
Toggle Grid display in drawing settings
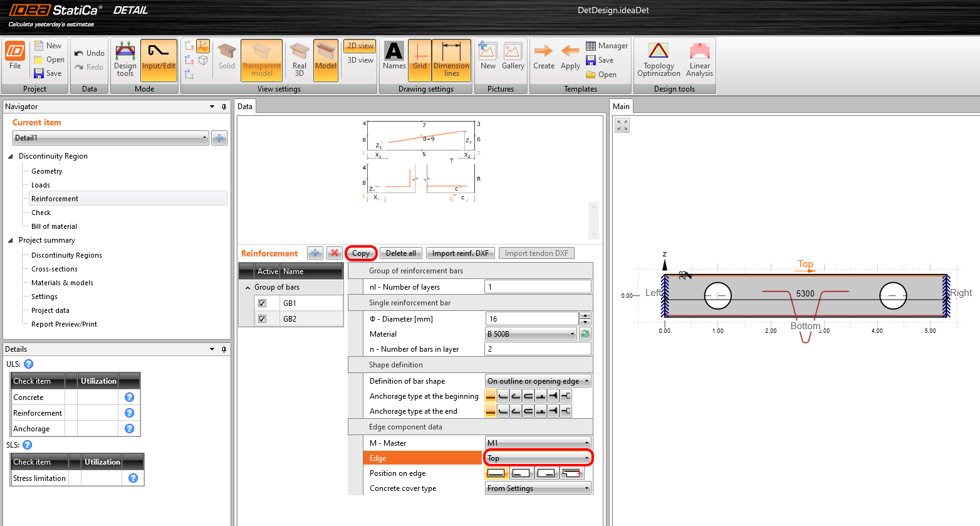coord(419,60)
